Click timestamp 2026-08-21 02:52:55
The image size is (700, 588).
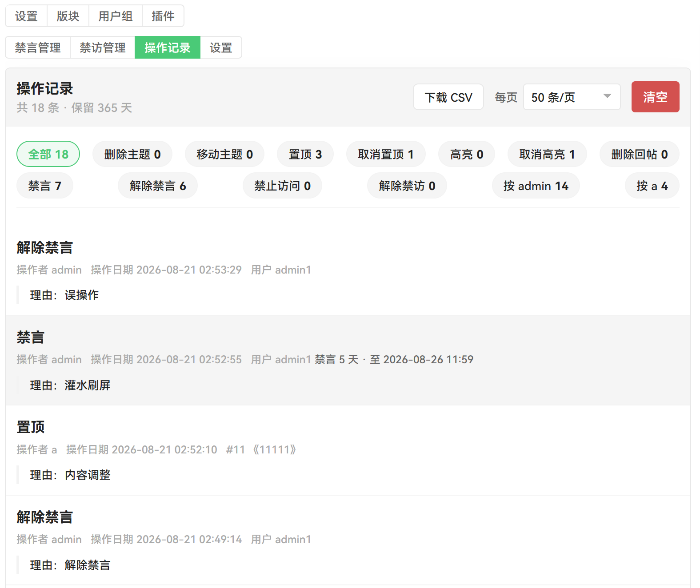coord(189,360)
